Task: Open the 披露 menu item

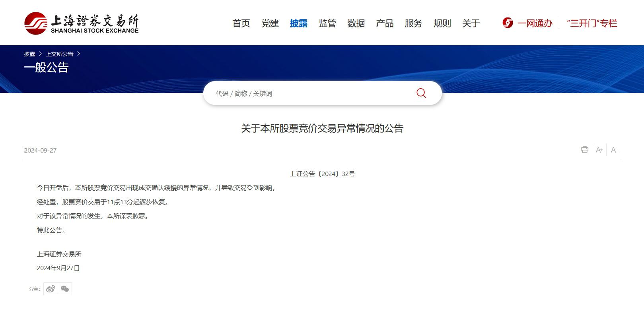Action: pos(298,23)
